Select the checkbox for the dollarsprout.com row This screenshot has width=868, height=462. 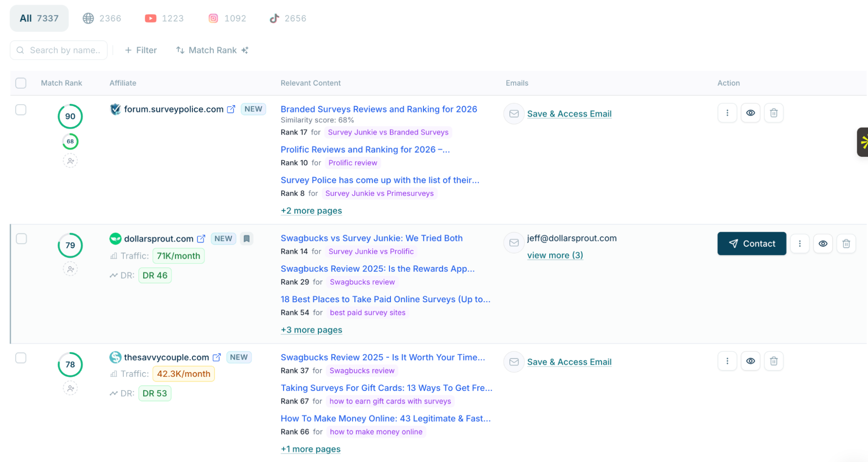(20, 238)
